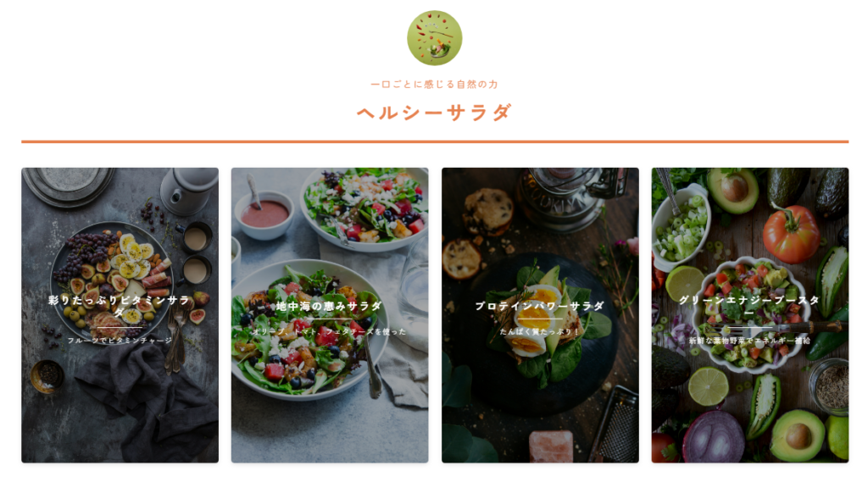This screenshot has width=868, height=477.
Task: Click the オリーブ、トマト、フェタチーズ subtitle
Action: click(x=330, y=331)
